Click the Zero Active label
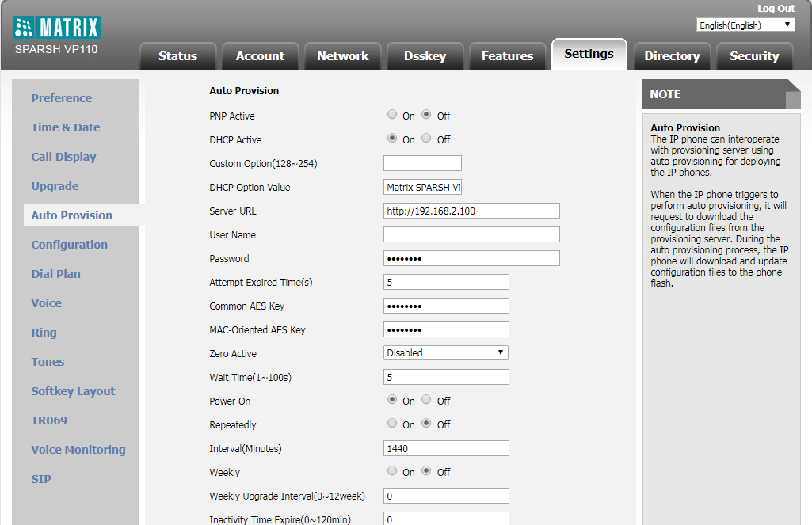Screen dimensions: 812x525 233,354
